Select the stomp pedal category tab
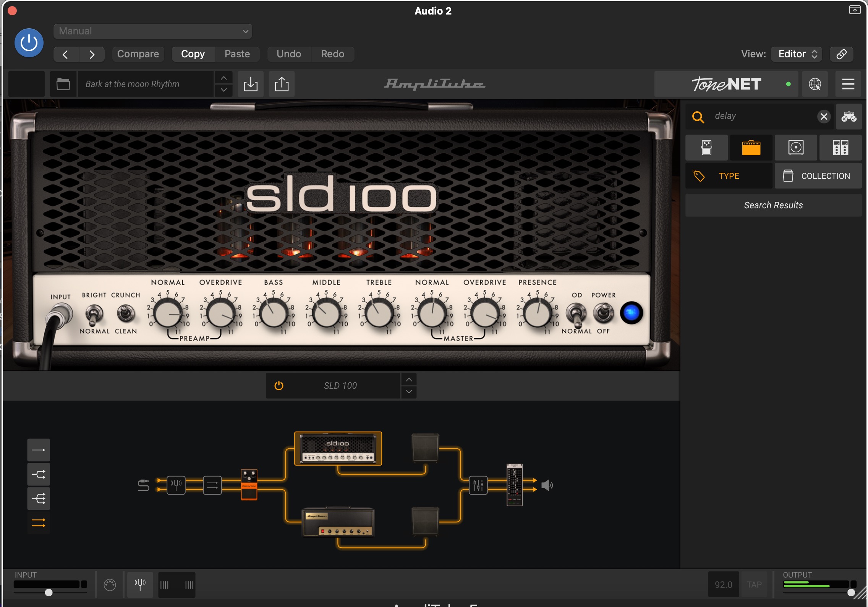The image size is (868, 607). click(x=706, y=148)
